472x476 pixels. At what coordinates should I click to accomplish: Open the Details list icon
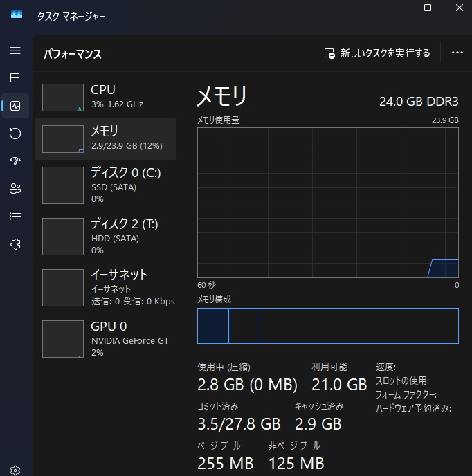point(15,216)
